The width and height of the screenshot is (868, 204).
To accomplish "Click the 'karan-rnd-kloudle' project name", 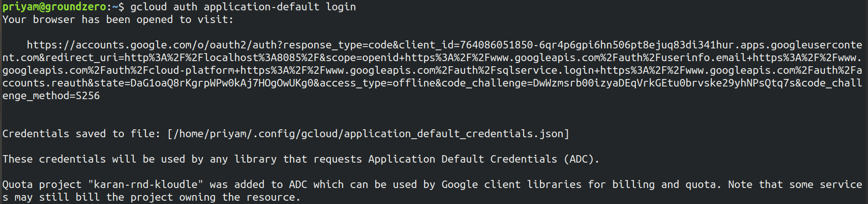I will coord(146,184).
